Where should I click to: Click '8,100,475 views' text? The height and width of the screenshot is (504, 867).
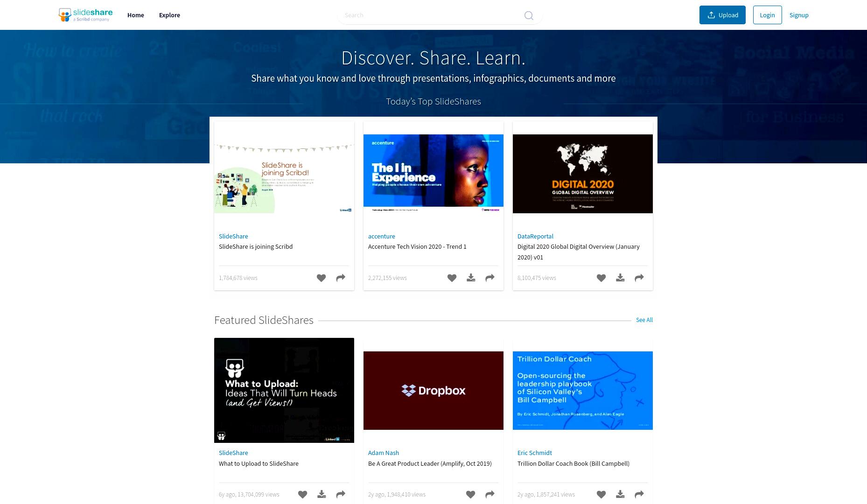(x=537, y=278)
